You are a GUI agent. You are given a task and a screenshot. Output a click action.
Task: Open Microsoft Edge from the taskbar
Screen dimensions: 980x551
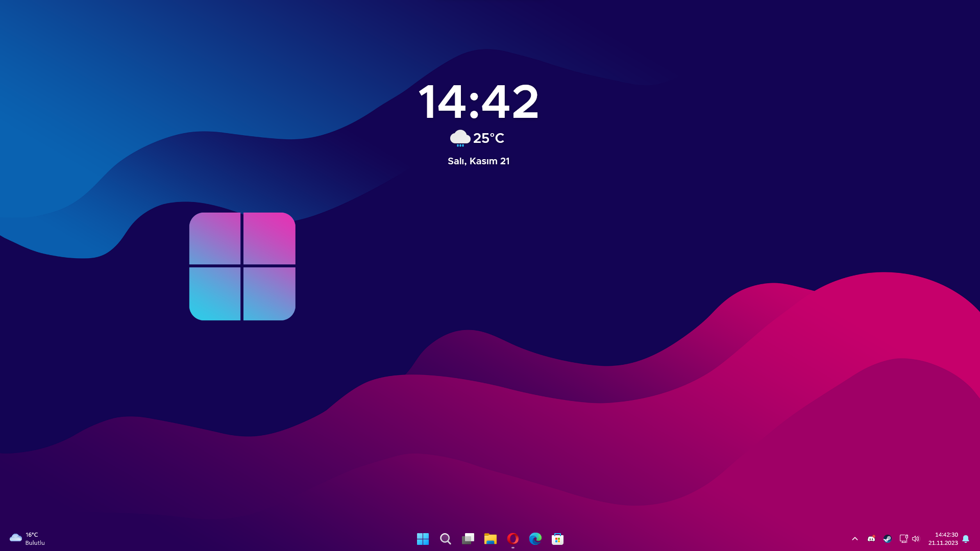pos(535,539)
